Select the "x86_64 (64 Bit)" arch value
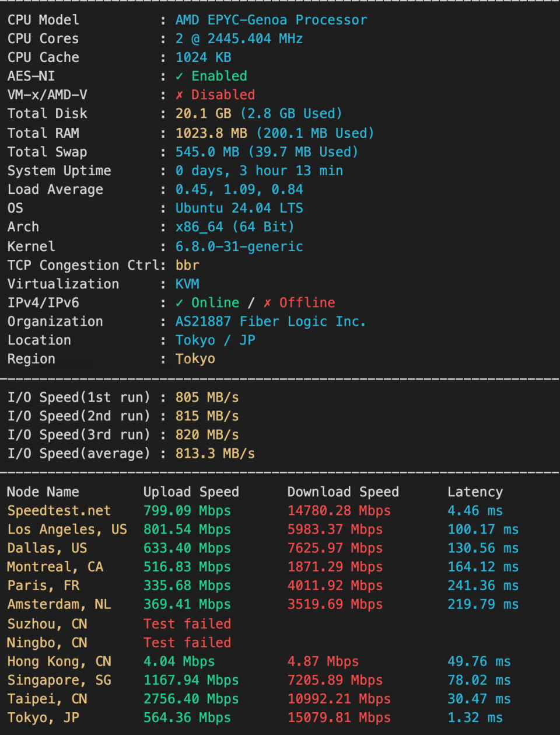 click(235, 227)
